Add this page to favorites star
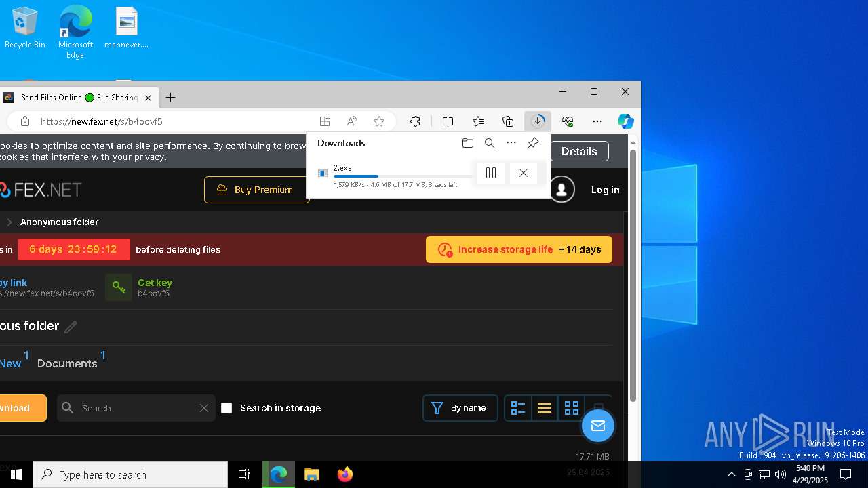This screenshot has width=868, height=488. pyautogui.click(x=379, y=121)
